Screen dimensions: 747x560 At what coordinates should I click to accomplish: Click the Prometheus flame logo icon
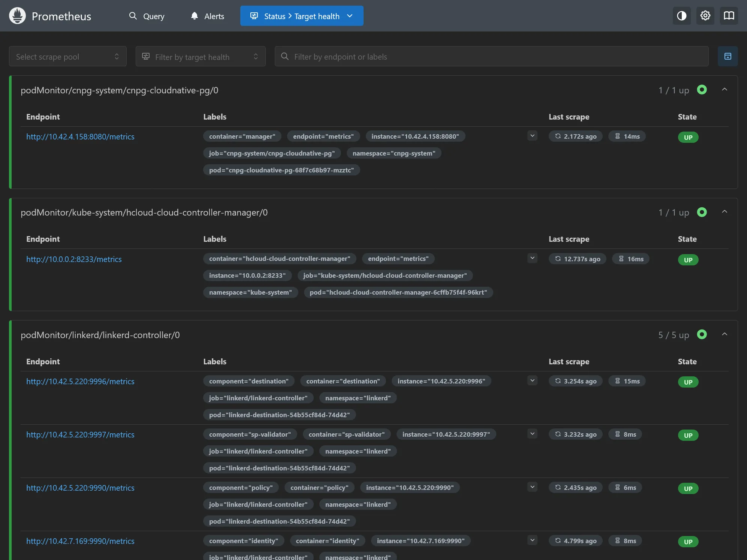(x=17, y=16)
